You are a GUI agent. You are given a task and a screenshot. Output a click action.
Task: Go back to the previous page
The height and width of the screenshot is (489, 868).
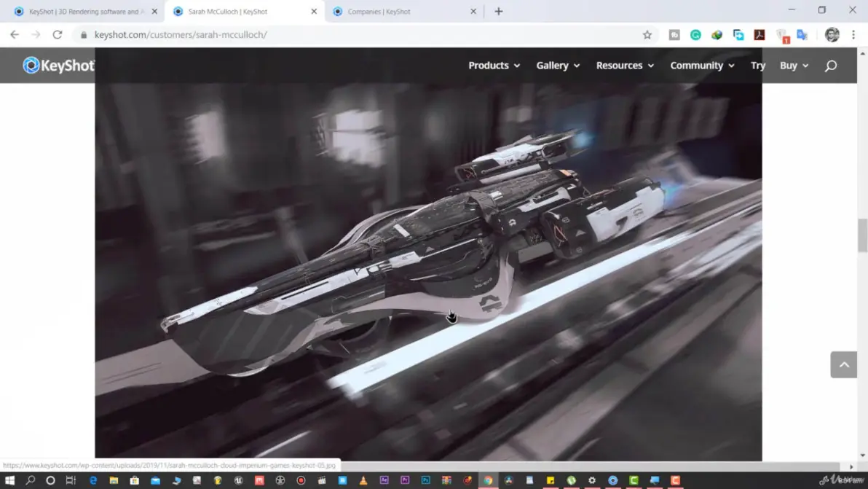(x=15, y=35)
